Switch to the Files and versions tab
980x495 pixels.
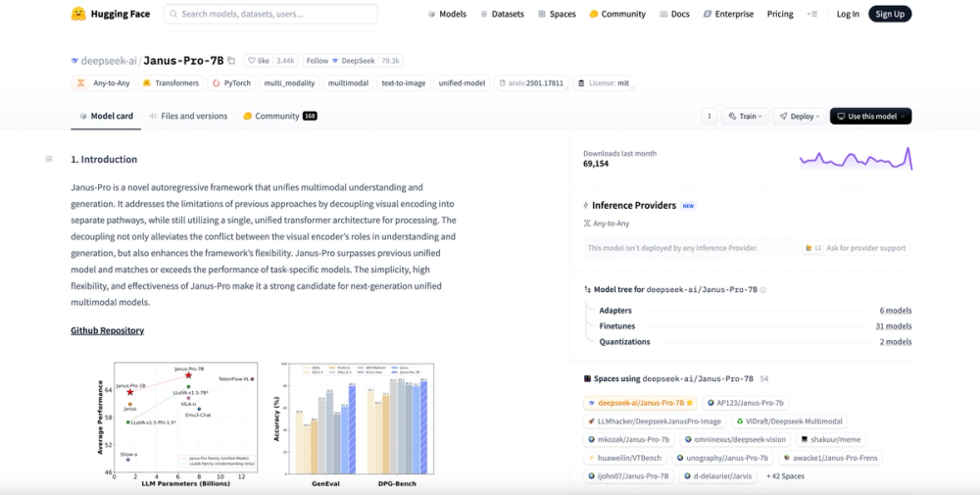(188, 117)
